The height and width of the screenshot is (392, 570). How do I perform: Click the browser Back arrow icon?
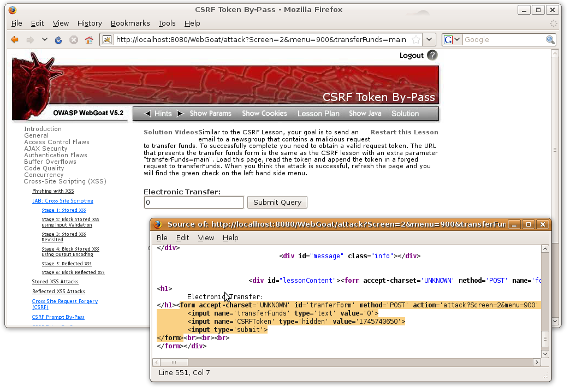(x=15, y=40)
